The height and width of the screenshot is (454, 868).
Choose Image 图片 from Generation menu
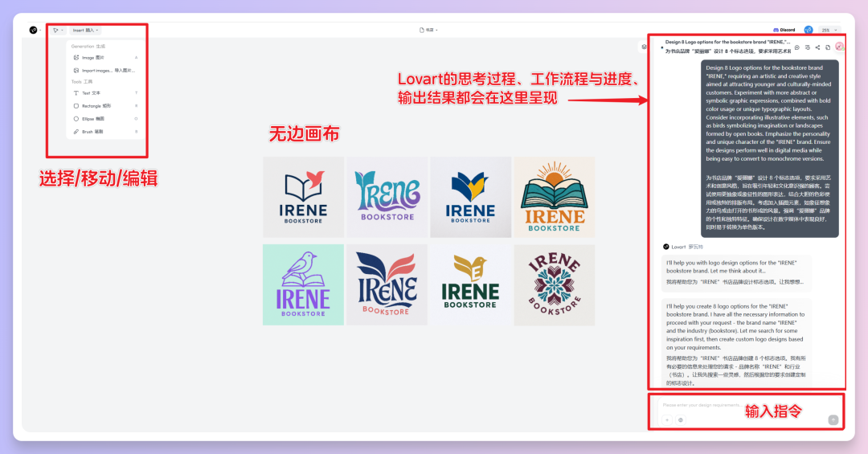click(x=105, y=58)
